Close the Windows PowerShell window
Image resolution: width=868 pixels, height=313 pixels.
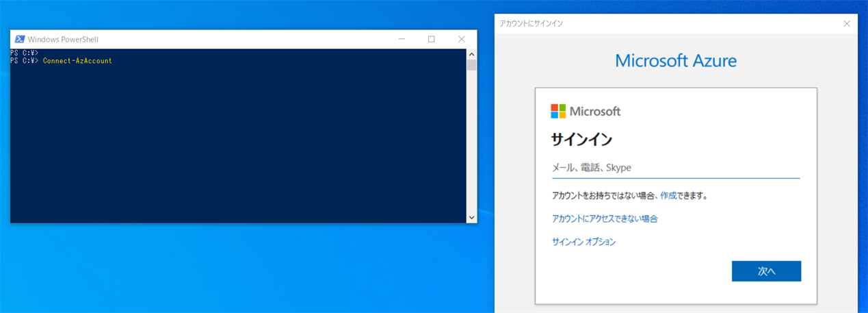click(x=462, y=39)
